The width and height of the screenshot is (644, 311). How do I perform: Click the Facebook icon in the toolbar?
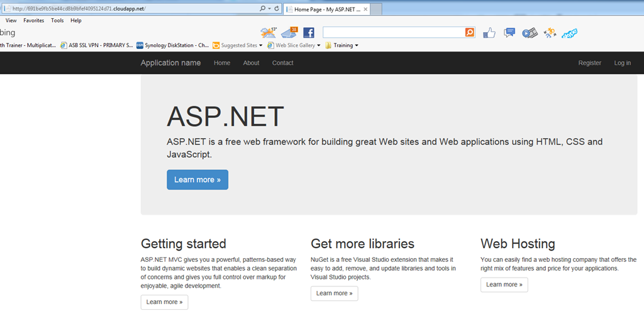tap(308, 33)
